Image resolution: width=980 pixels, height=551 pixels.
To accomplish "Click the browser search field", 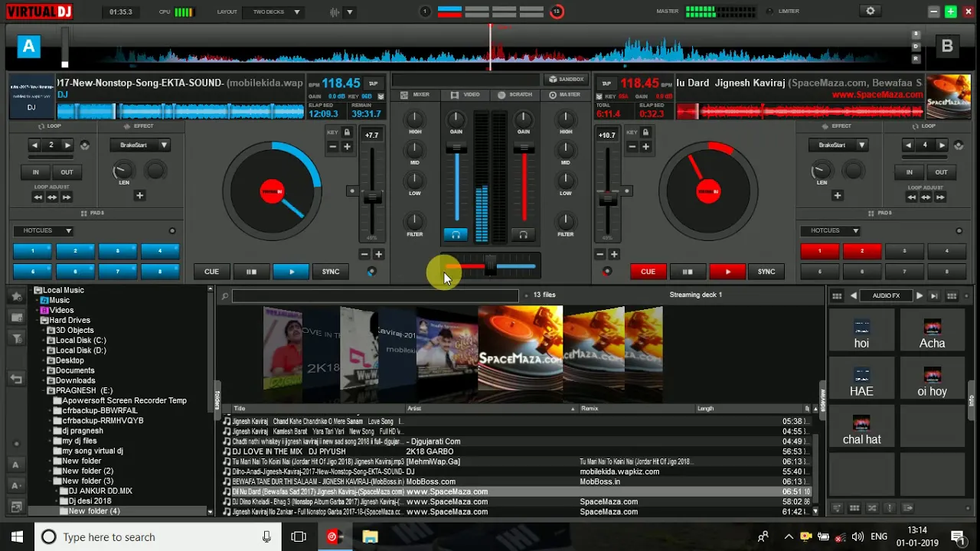I will 375,295.
